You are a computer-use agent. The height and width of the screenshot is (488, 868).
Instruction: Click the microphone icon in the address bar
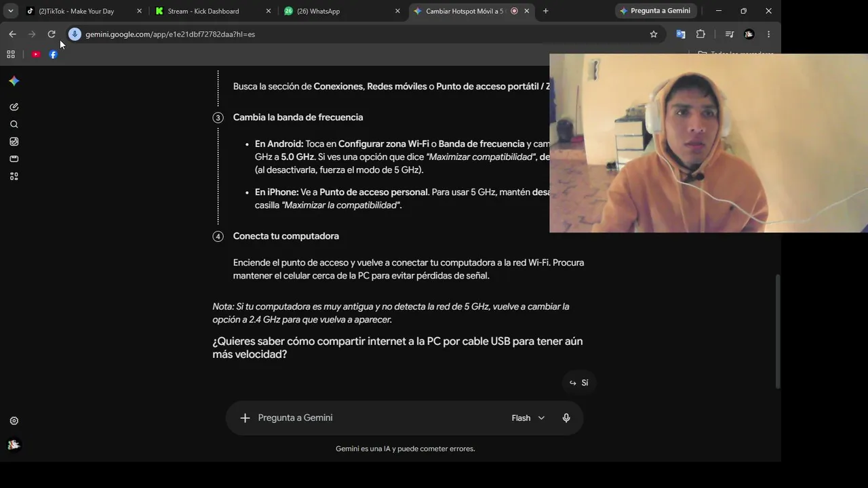(x=75, y=34)
